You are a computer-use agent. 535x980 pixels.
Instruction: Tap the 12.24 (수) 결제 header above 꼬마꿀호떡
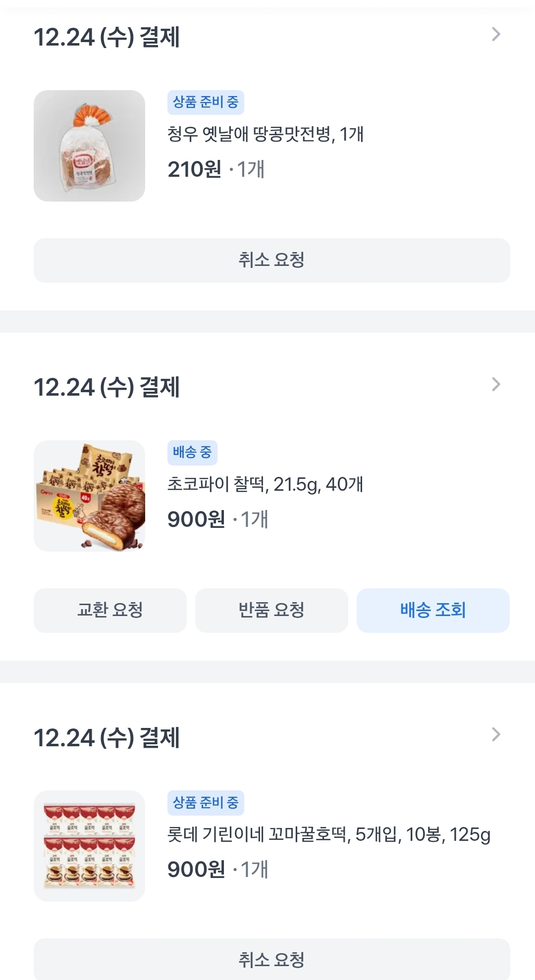click(107, 738)
